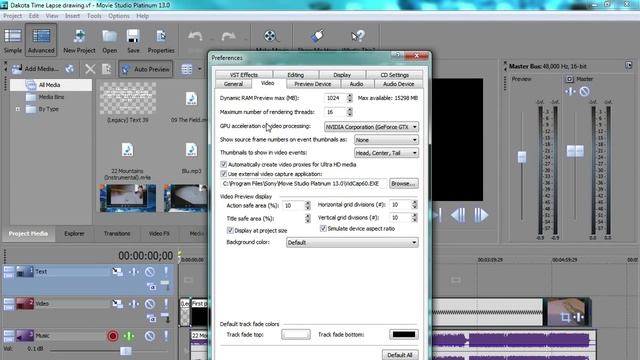
Task: Mute the Video track
Action: 150,304
